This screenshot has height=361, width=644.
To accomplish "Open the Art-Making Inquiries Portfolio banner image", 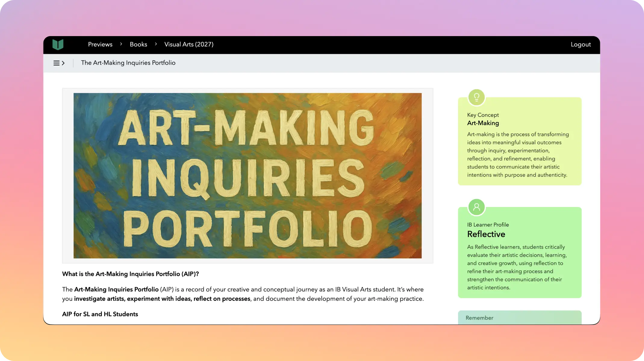I will (x=247, y=176).
